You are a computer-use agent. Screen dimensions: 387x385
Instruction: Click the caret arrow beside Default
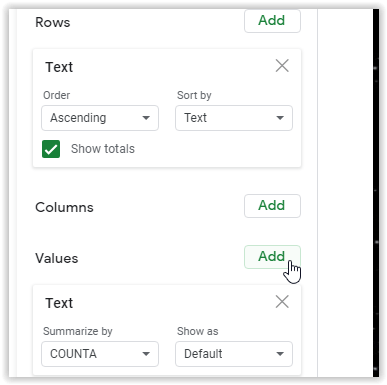click(x=280, y=354)
